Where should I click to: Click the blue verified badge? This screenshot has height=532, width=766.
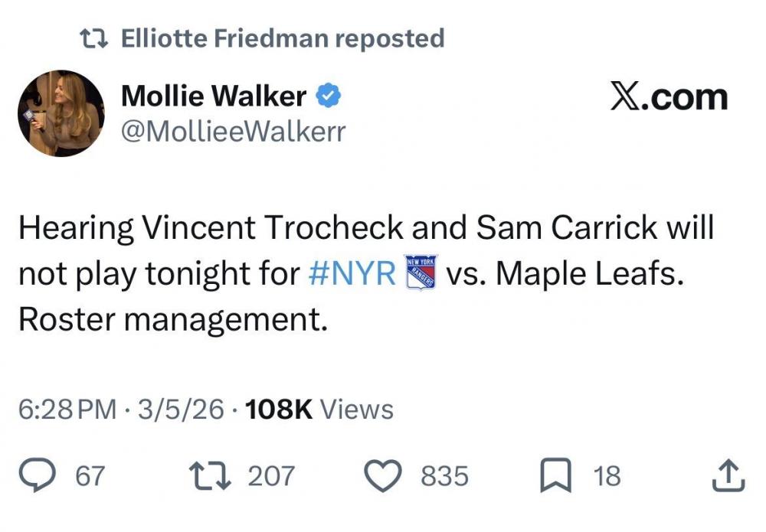(329, 96)
